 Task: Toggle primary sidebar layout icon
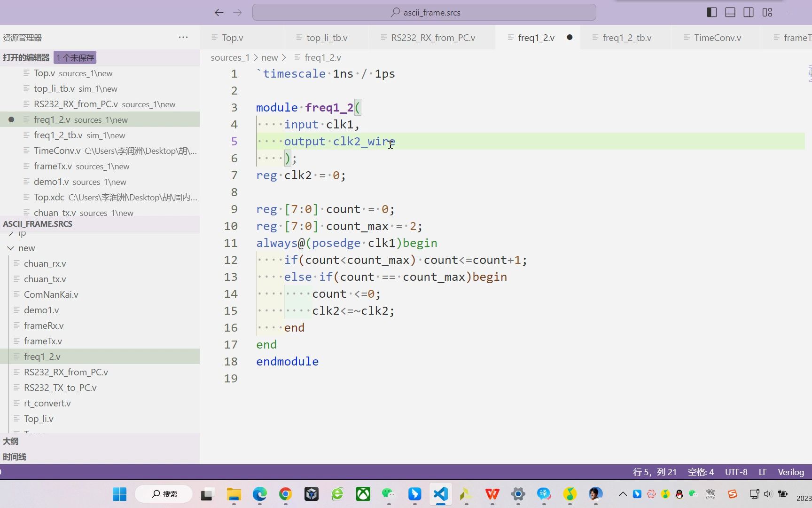click(x=712, y=13)
